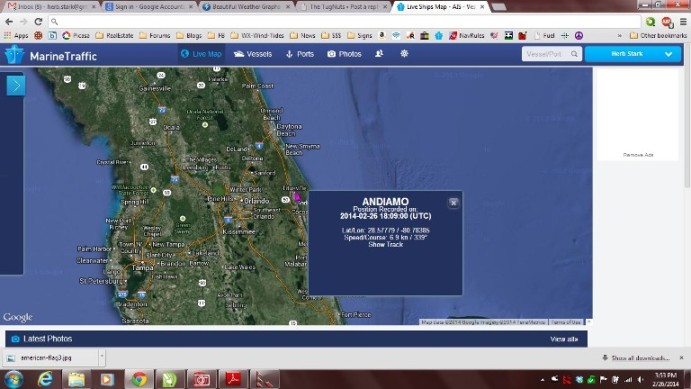Reload the page with browser refresh icon
This screenshot has width=691, height=389.
pos(38,21)
